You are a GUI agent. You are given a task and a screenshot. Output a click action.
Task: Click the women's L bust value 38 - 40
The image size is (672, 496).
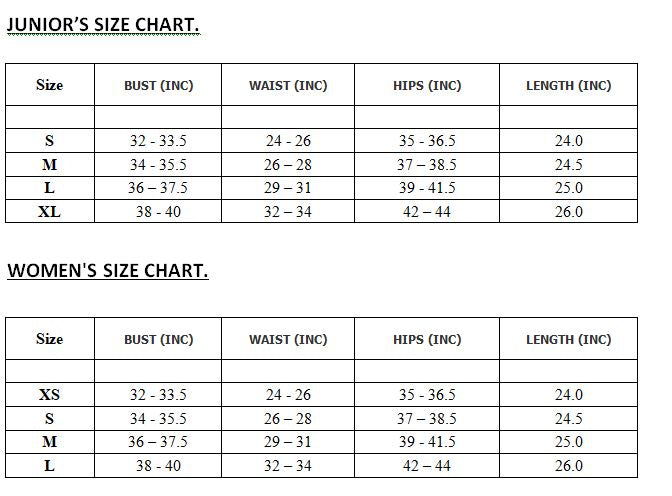coord(158,466)
